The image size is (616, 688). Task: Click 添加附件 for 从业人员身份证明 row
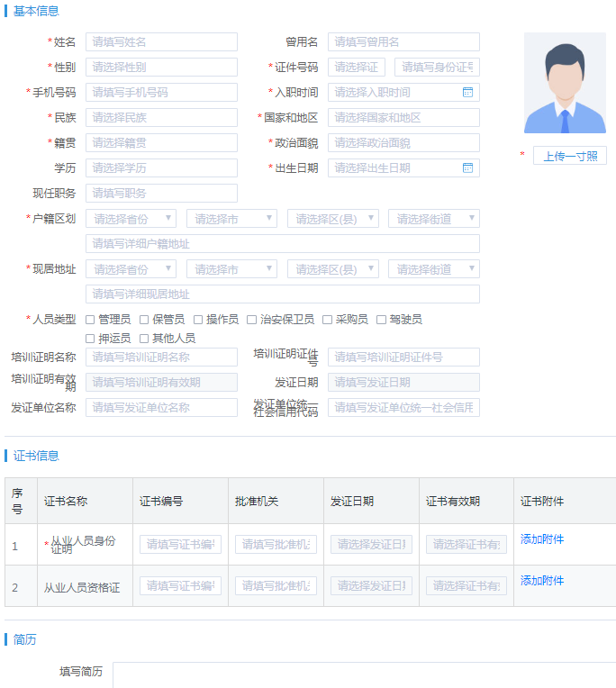click(x=542, y=539)
